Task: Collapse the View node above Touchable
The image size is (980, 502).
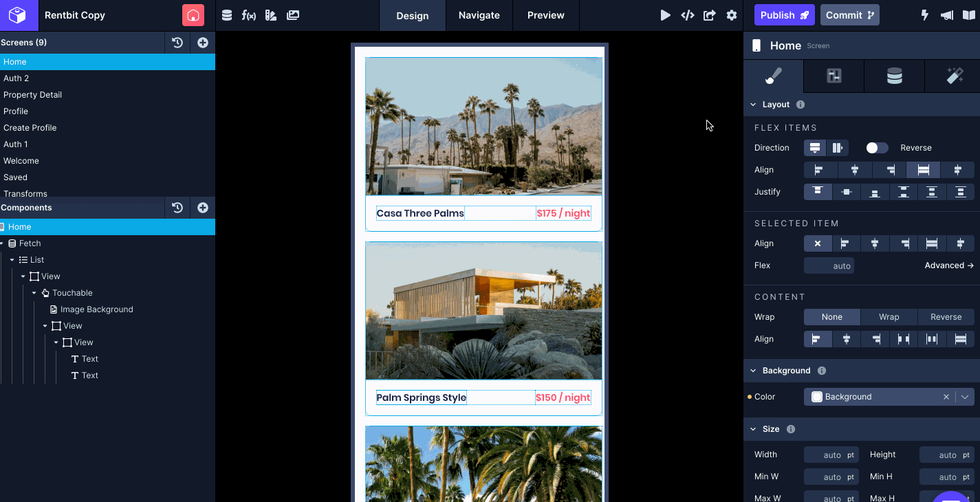Action: point(23,276)
